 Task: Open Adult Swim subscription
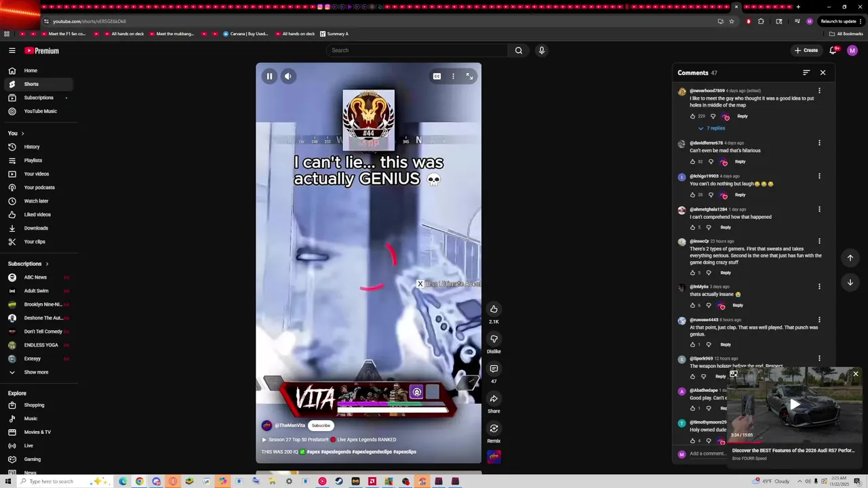coord(39,291)
